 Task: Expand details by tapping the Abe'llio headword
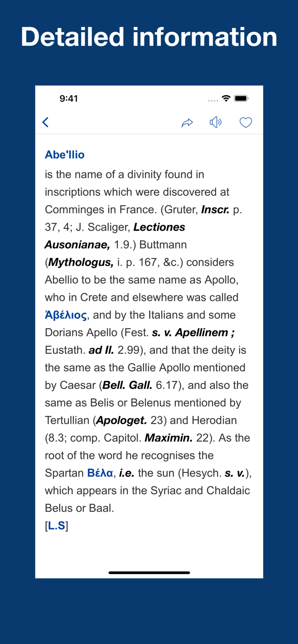pos(65,155)
